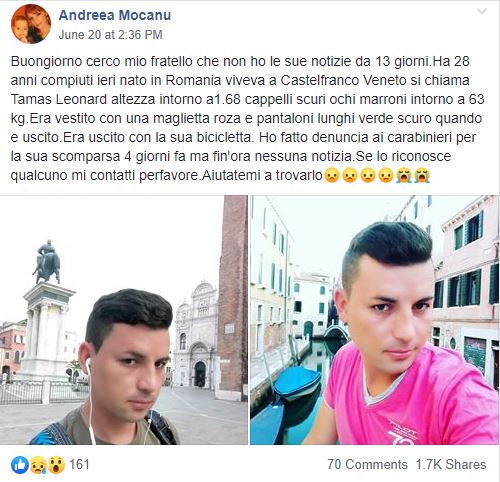The height and width of the screenshot is (482, 500).
Task: Open Andreea Mocanu's profile picture
Action: point(31,24)
